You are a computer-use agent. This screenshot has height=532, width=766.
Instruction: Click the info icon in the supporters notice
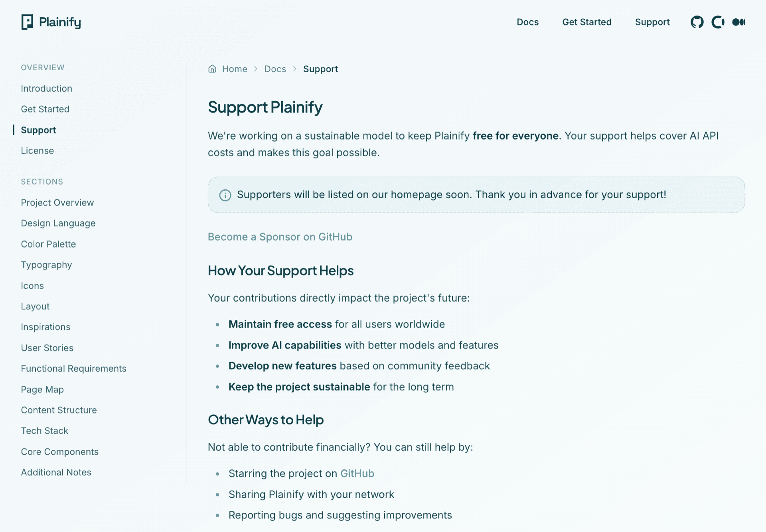tap(225, 195)
